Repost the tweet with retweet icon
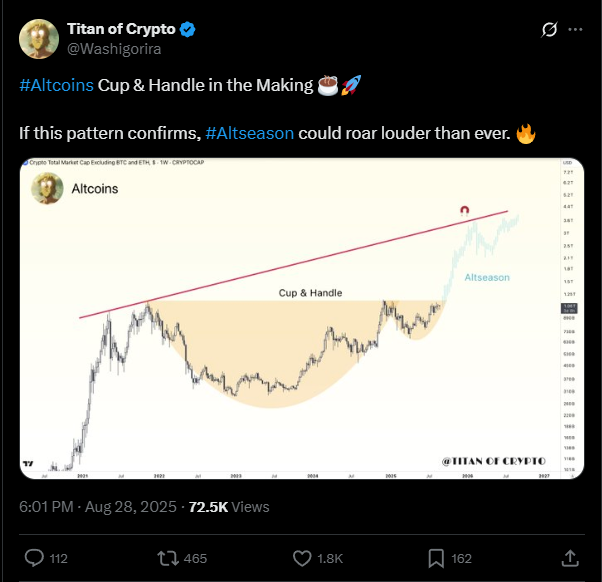 (168, 558)
